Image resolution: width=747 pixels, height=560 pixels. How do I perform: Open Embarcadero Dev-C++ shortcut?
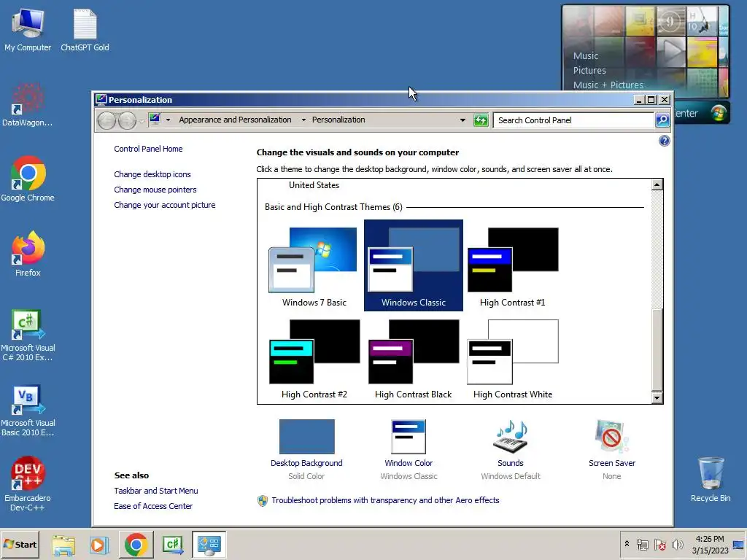pos(28,484)
